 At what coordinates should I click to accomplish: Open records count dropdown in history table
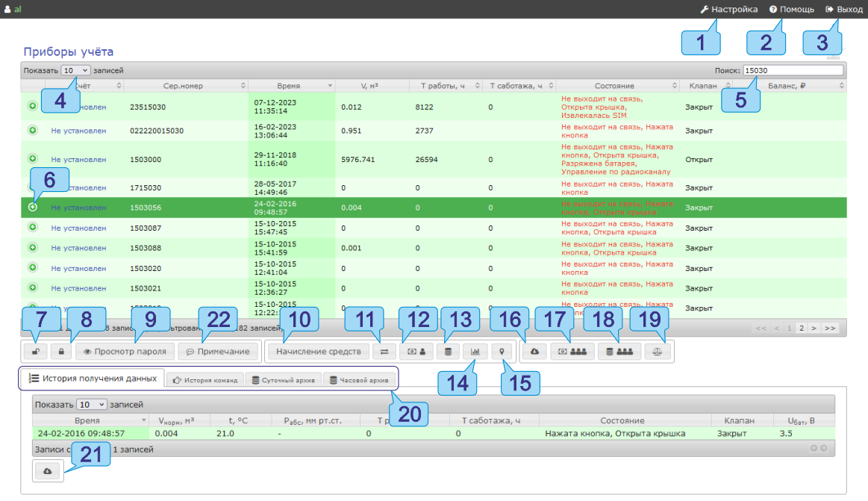point(92,405)
